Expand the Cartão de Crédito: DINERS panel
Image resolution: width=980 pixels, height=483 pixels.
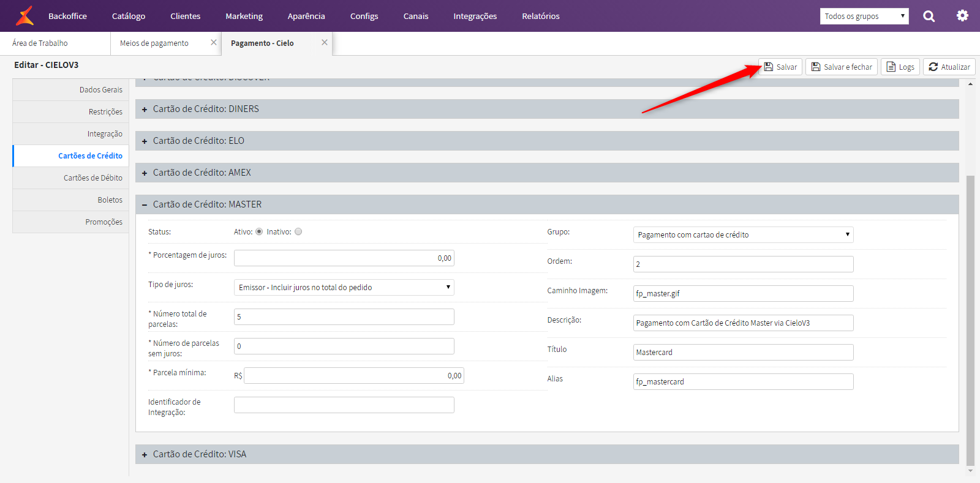click(547, 109)
